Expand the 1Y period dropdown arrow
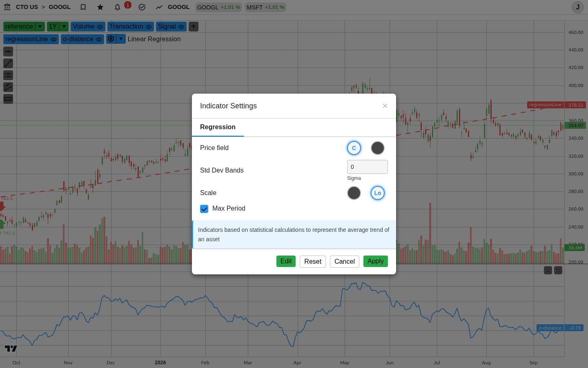588x368 pixels. point(64,27)
